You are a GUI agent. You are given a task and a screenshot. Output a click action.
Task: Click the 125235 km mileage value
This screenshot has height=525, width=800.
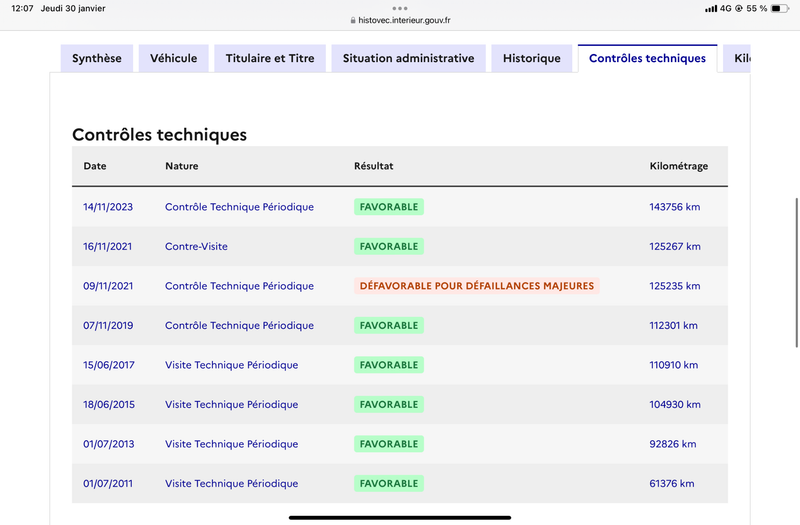pos(674,286)
